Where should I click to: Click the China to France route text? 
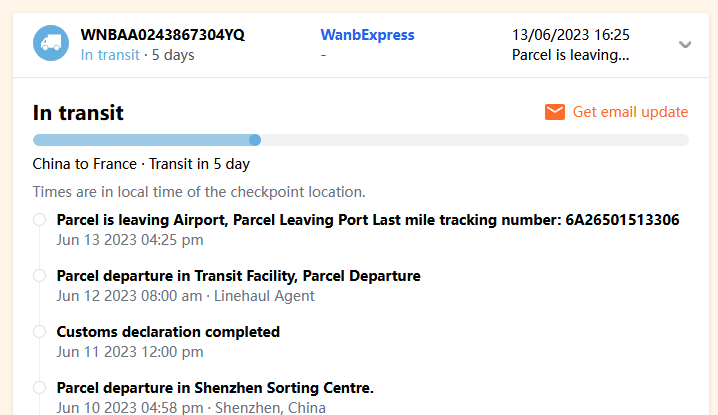click(x=141, y=164)
